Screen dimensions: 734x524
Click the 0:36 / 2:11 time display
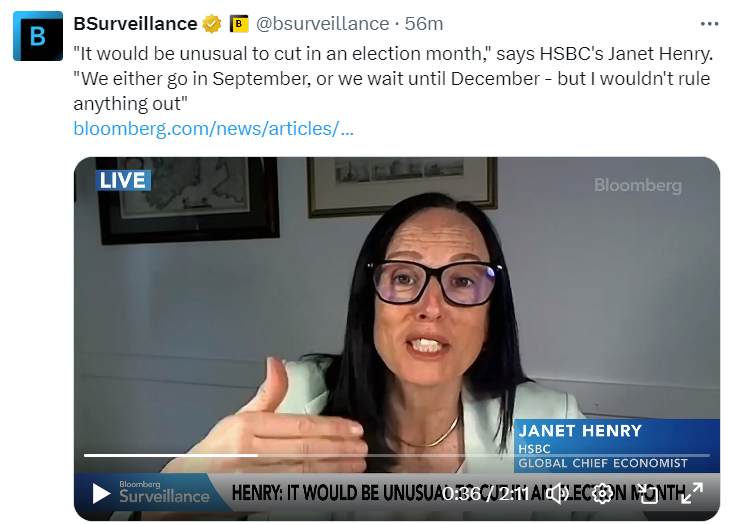[x=485, y=494]
